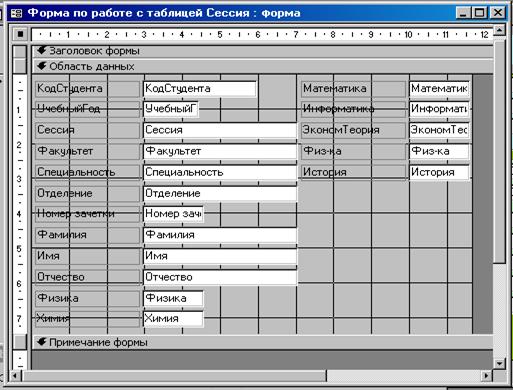The height and width of the screenshot is (390, 513).
Task: Click the Фамилия text field
Action: (x=220, y=235)
